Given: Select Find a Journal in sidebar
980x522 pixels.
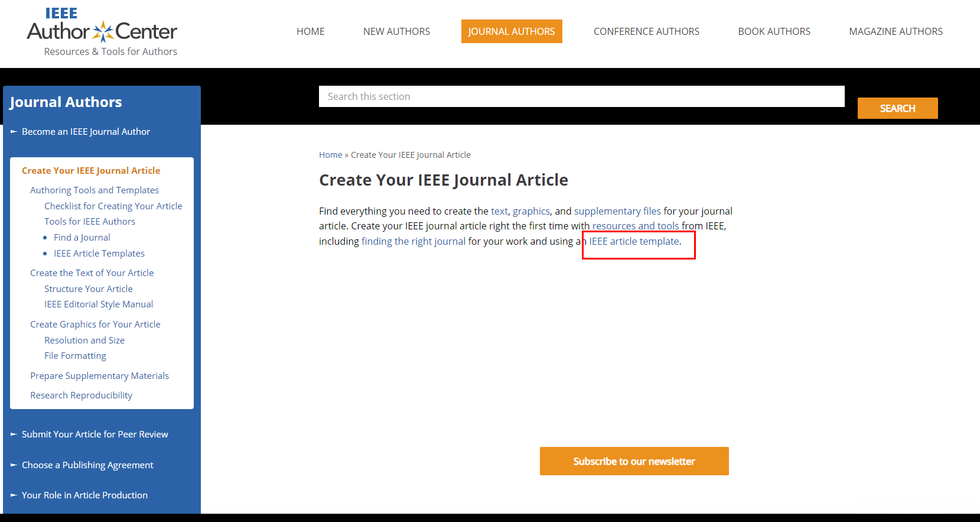Looking at the screenshot, I should (82, 237).
